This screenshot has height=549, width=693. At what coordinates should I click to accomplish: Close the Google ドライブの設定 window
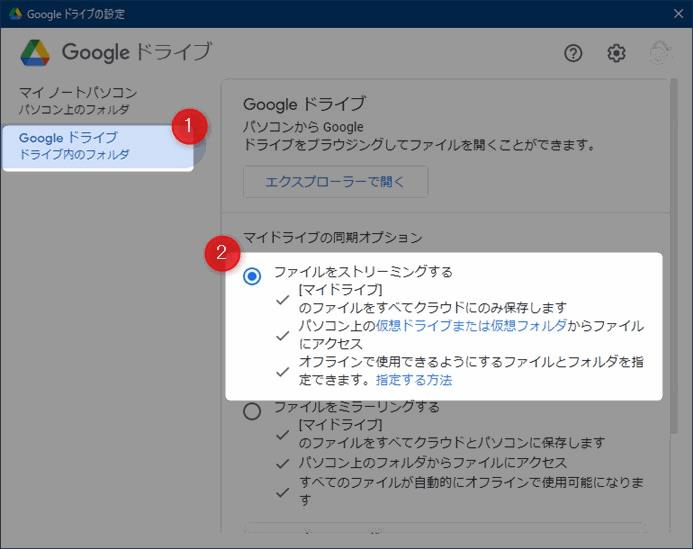click(678, 14)
